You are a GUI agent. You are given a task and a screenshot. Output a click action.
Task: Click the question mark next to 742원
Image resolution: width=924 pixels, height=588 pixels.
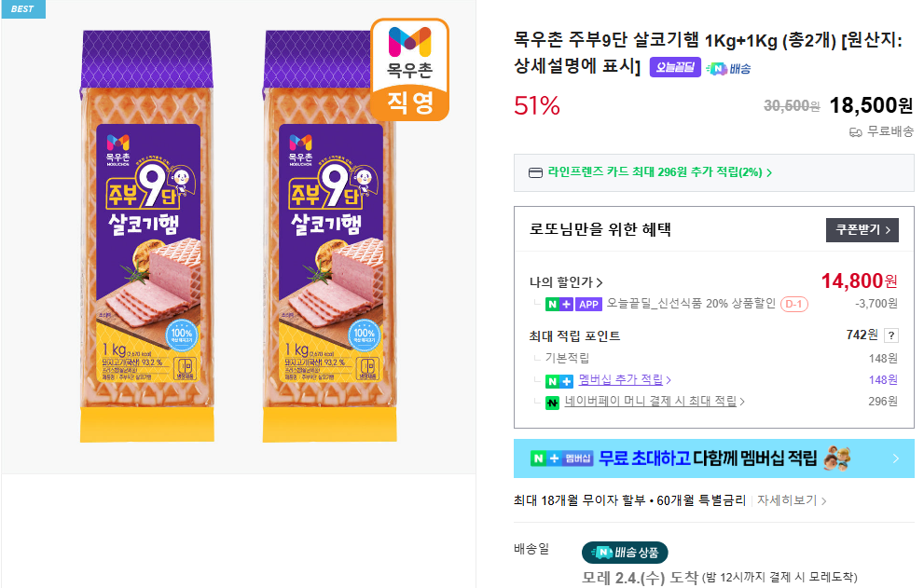tap(890, 335)
